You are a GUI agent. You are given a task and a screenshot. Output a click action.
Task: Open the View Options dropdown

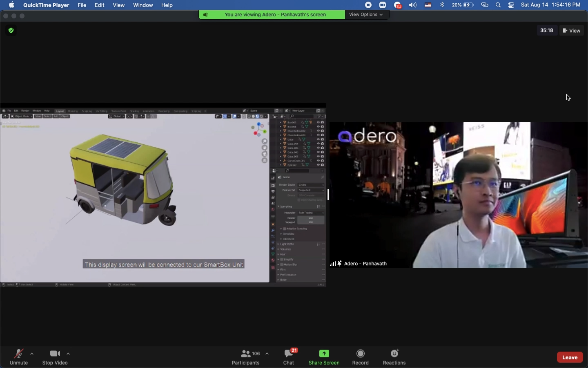tap(367, 15)
